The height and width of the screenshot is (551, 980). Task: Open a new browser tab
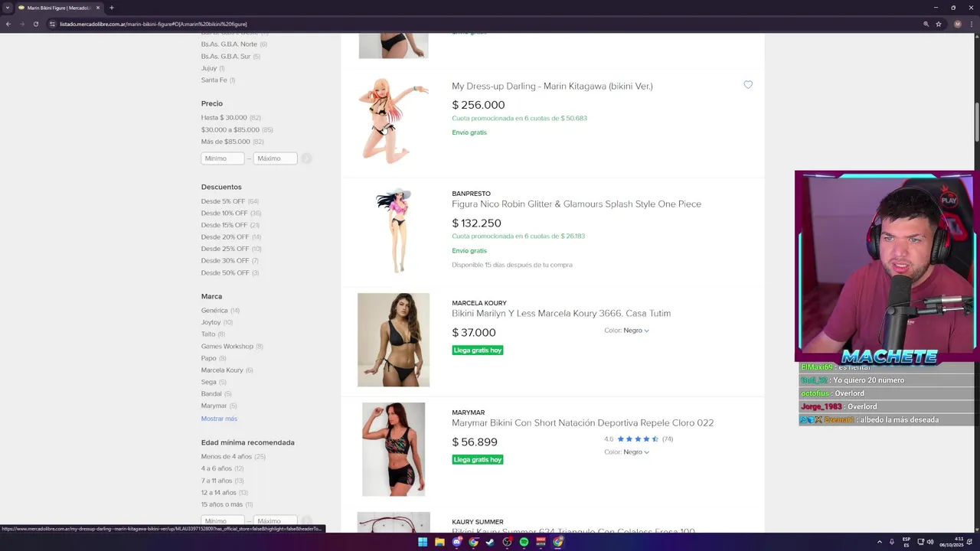click(112, 8)
